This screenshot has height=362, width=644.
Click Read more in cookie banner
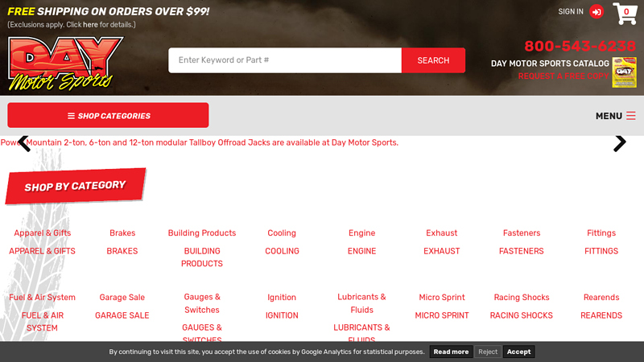pos(451,352)
